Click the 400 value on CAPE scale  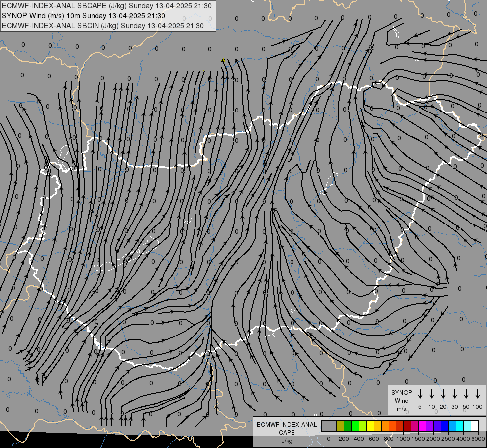(359, 439)
